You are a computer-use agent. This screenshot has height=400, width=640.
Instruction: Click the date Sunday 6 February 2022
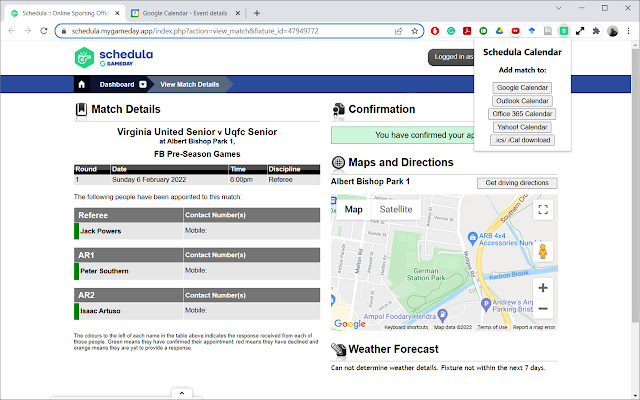pos(149,180)
